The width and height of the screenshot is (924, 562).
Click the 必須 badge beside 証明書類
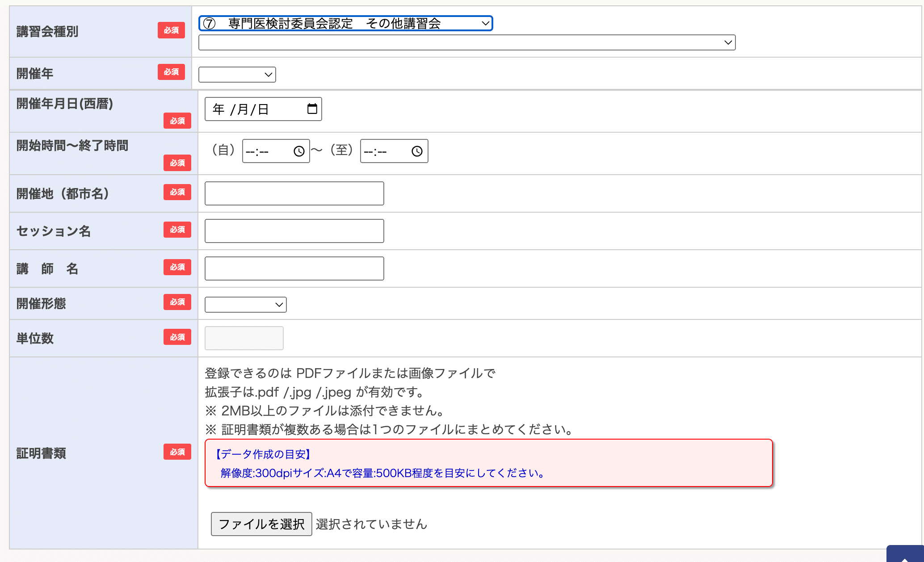click(x=177, y=452)
